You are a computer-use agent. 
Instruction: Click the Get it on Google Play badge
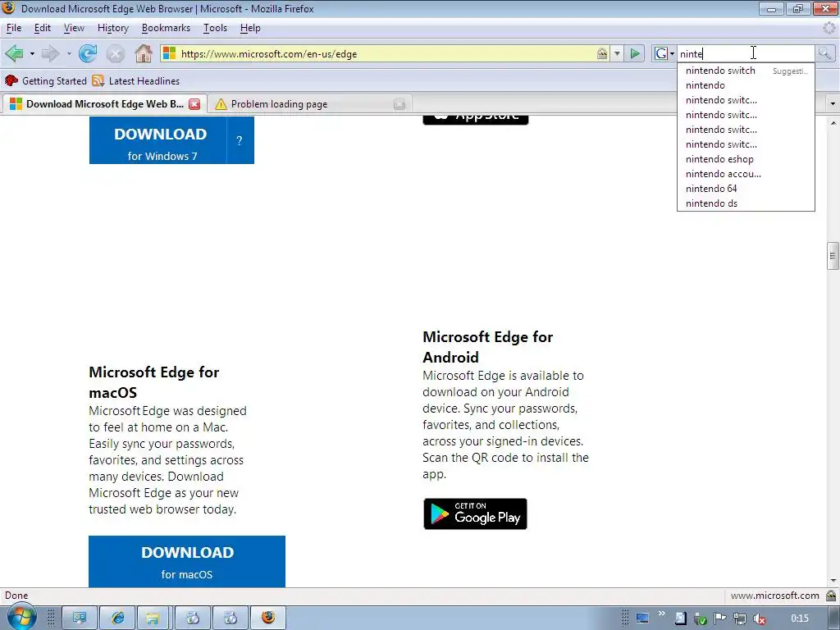[x=475, y=514]
